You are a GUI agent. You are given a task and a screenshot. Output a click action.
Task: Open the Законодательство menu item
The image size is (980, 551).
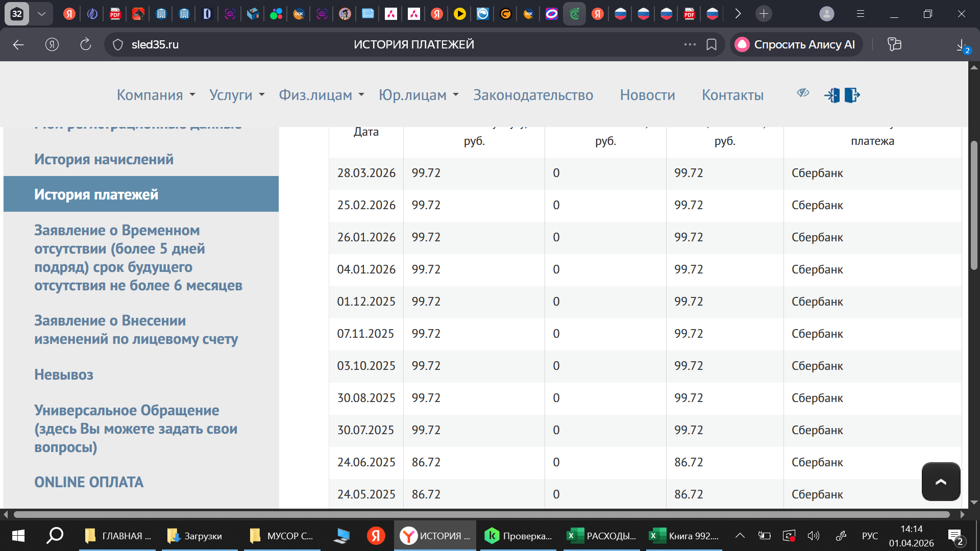click(533, 95)
